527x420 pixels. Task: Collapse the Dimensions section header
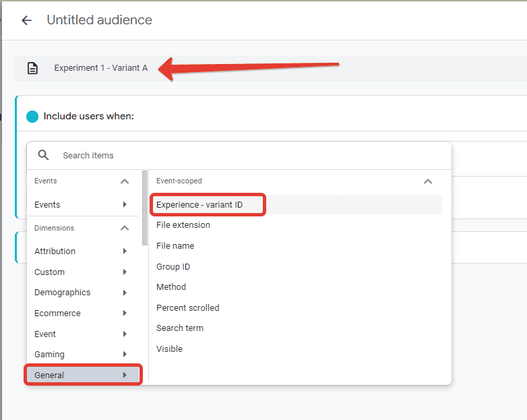coord(125,228)
